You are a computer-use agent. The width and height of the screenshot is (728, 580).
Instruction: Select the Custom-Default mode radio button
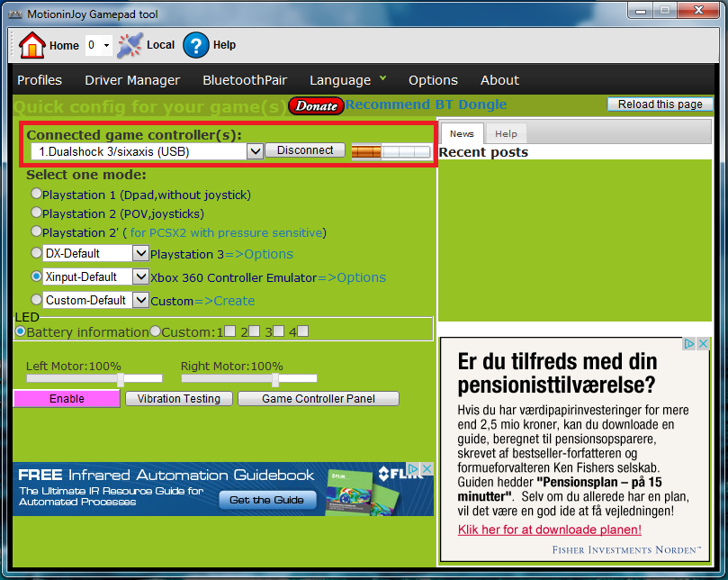pos(36,299)
